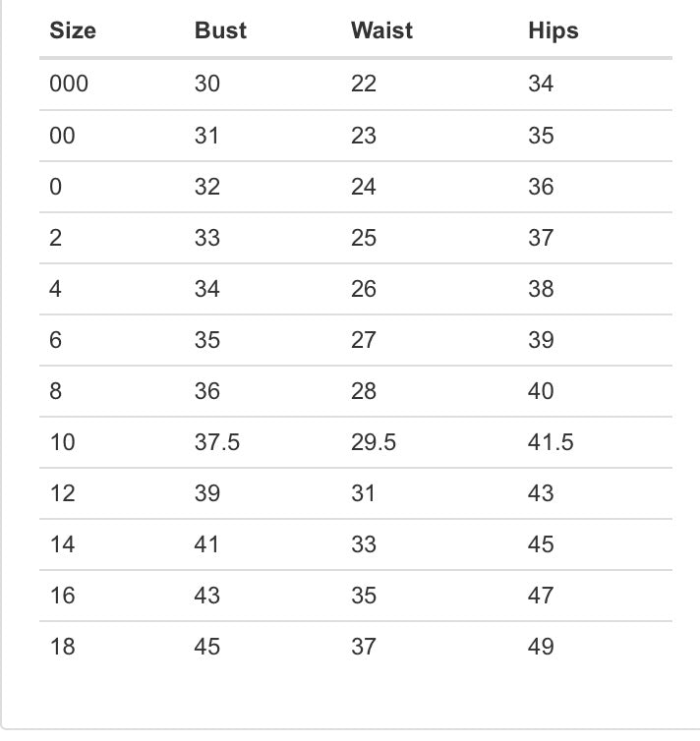Image resolution: width=700 pixels, height=741 pixels.
Task: Click hips value 47 in size 16 row
Action: 541,596
